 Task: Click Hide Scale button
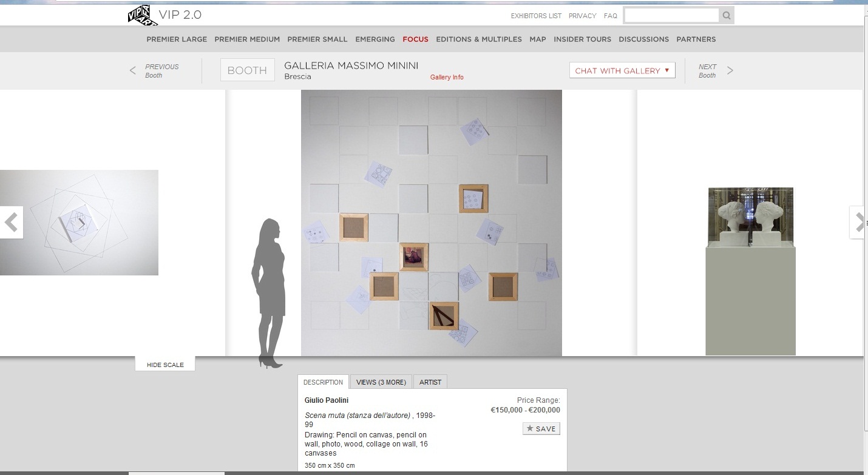pyautogui.click(x=165, y=365)
